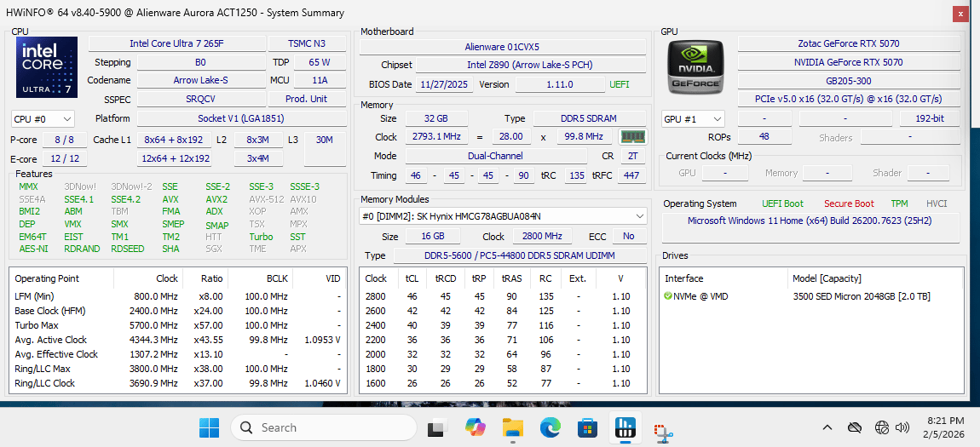Click the OneDrive cloud tray icon

(x=855, y=427)
